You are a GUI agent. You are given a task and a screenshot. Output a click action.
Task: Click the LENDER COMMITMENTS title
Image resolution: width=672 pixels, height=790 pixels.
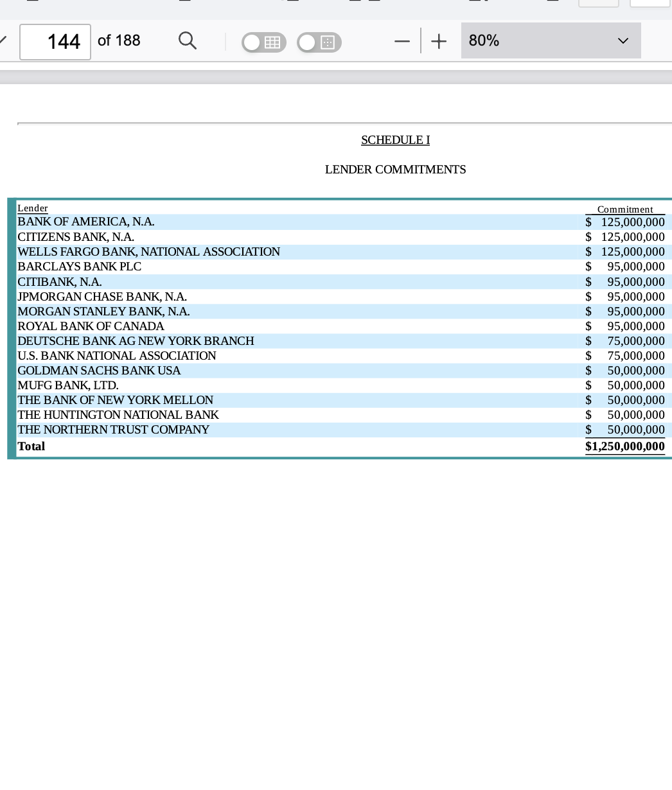tap(395, 170)
